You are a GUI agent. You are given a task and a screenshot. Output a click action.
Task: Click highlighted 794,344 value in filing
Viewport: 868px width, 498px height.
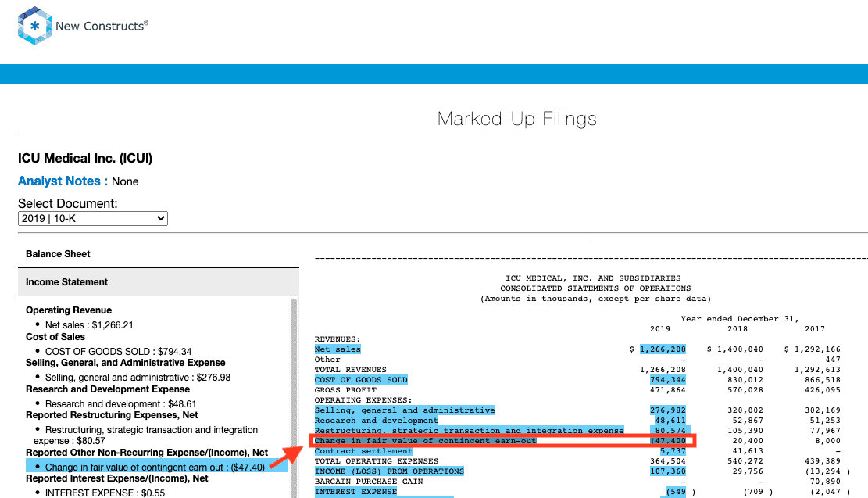point(668,380)
